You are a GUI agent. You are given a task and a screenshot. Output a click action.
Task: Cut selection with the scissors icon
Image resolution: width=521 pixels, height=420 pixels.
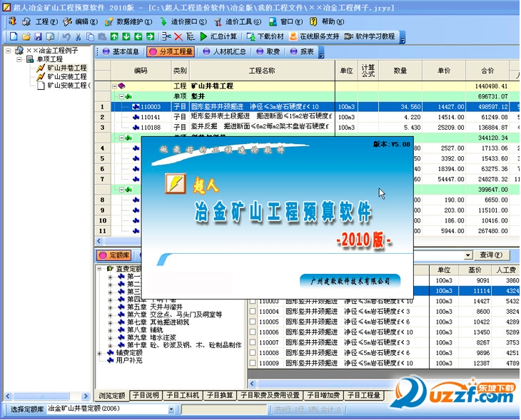[78, 36]
